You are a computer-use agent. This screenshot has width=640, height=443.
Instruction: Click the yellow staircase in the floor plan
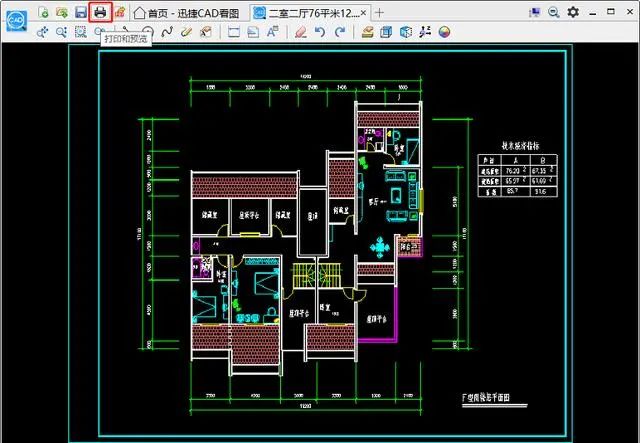pyautogui.click(x=316, y=276)
